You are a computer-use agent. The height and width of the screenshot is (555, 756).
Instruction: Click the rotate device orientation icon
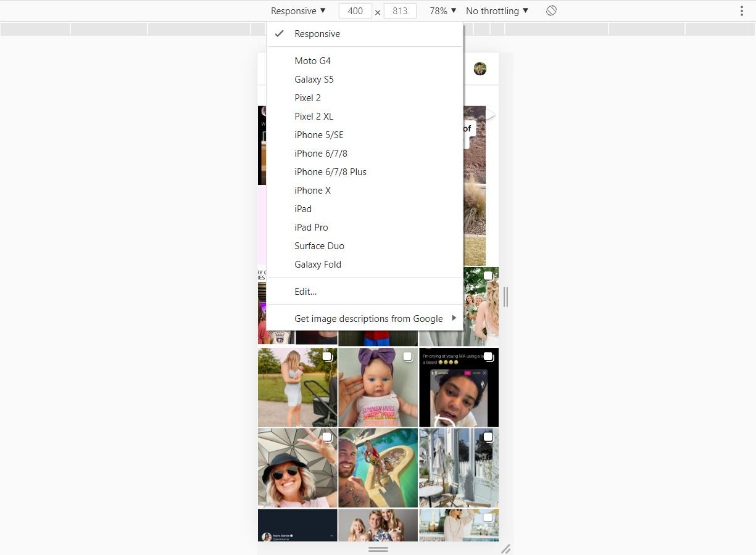point(551,10)
